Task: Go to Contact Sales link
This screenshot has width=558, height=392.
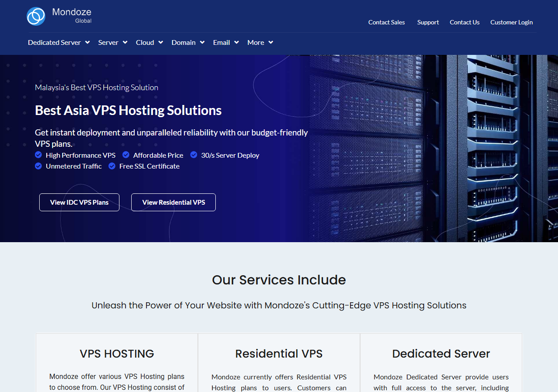Action: point(387,22)
